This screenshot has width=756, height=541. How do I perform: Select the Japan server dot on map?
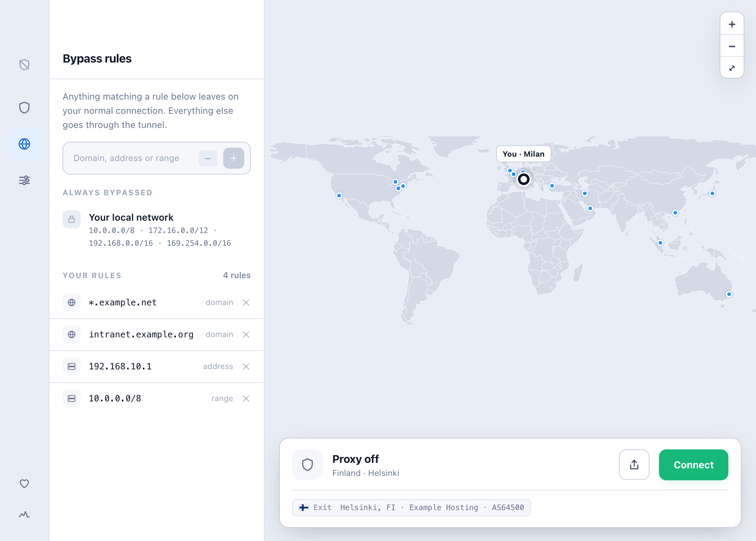pyautogui.click(x=712, y=193)
